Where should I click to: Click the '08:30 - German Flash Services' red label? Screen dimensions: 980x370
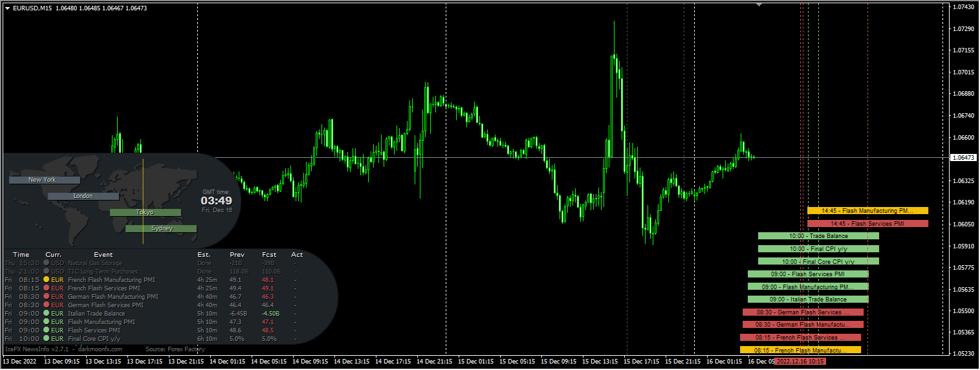[x=803, y=312]
